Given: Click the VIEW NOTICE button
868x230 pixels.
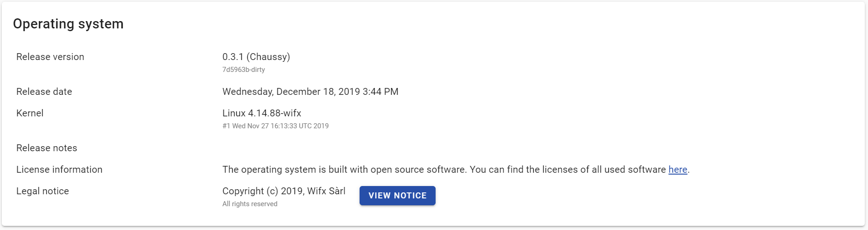Looking at the screenshot, I should (x=397, y=196).
